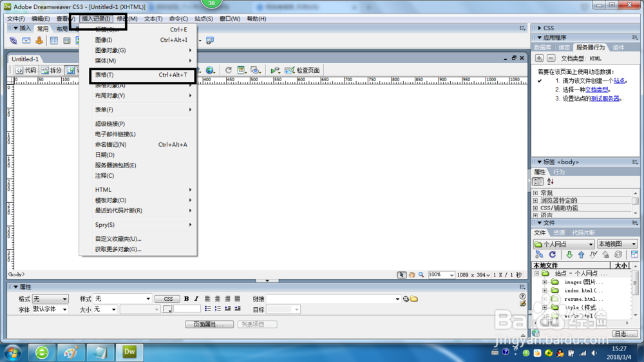Click the green Get Files down arrow

click(569, 255)
